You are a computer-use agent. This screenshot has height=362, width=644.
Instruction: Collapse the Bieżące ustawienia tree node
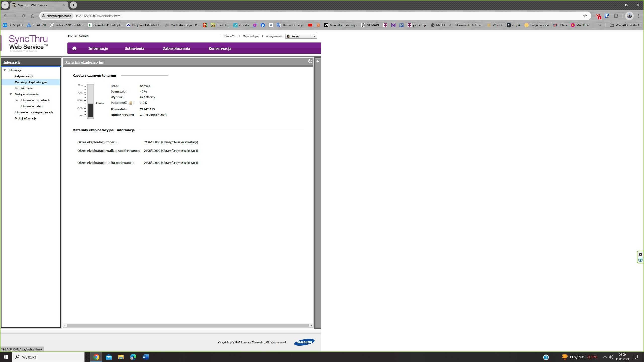coord(11,94)
